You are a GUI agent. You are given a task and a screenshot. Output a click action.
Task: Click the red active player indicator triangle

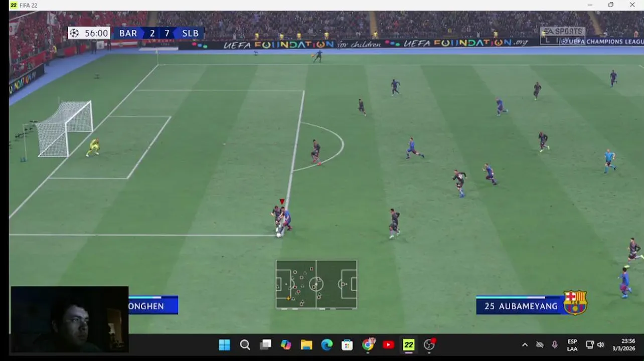(282, 202)
